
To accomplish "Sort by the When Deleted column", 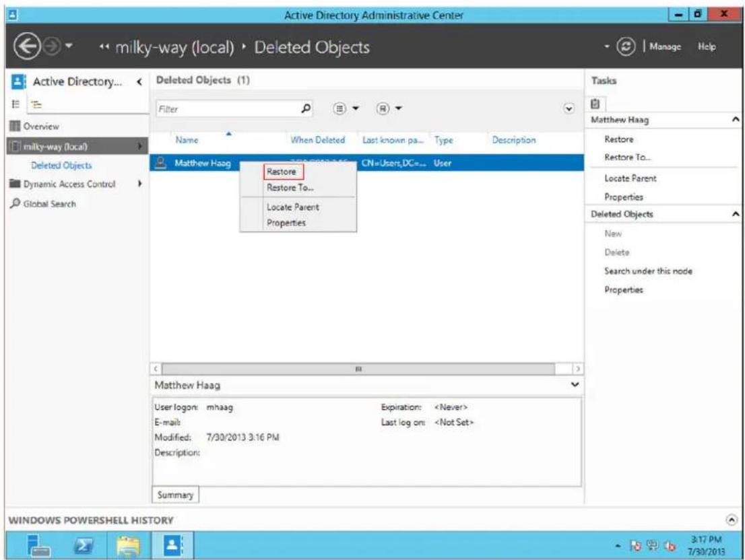I will (x=318, y=140).
